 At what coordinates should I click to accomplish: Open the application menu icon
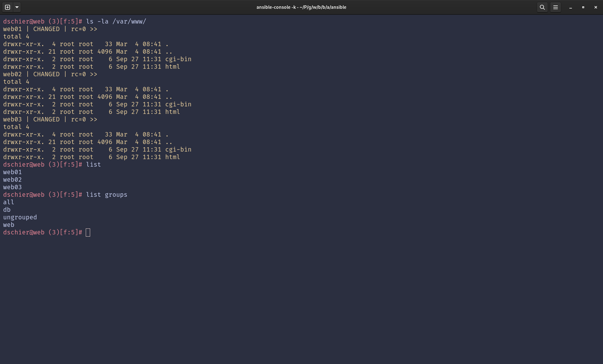click(556, 7)
